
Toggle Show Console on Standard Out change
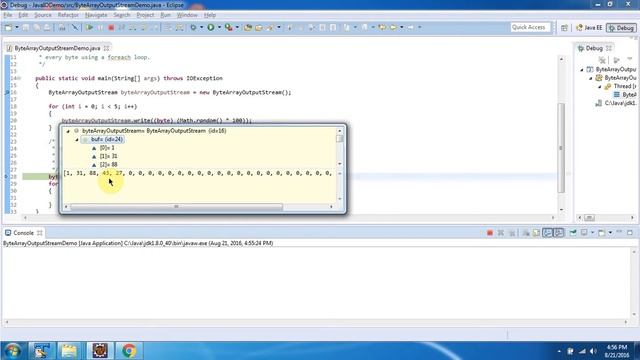pos(547,233)
